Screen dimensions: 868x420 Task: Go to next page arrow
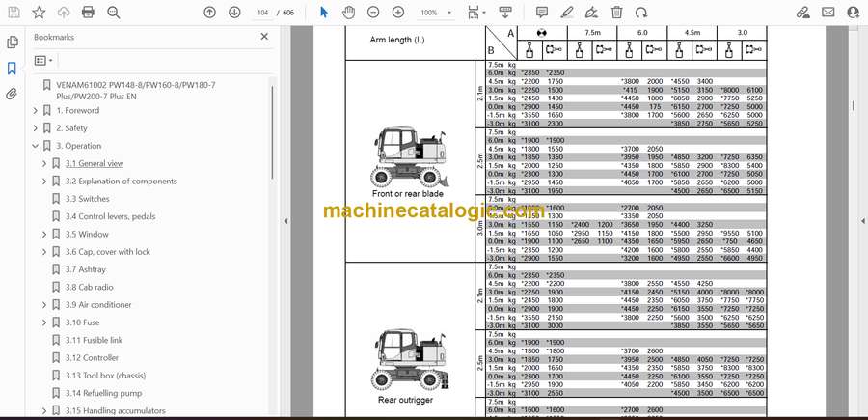point(234,13)
